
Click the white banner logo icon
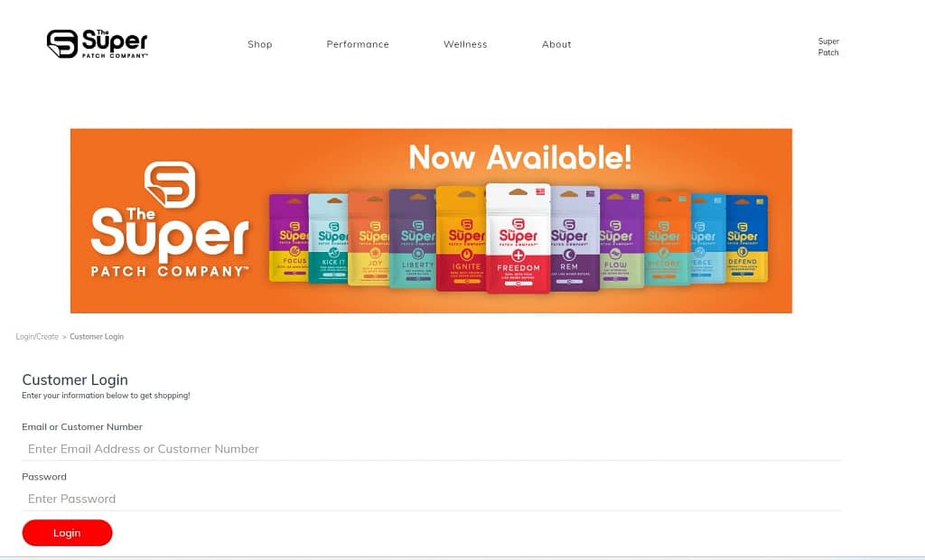pyautogui.click(x=170, y=184)
